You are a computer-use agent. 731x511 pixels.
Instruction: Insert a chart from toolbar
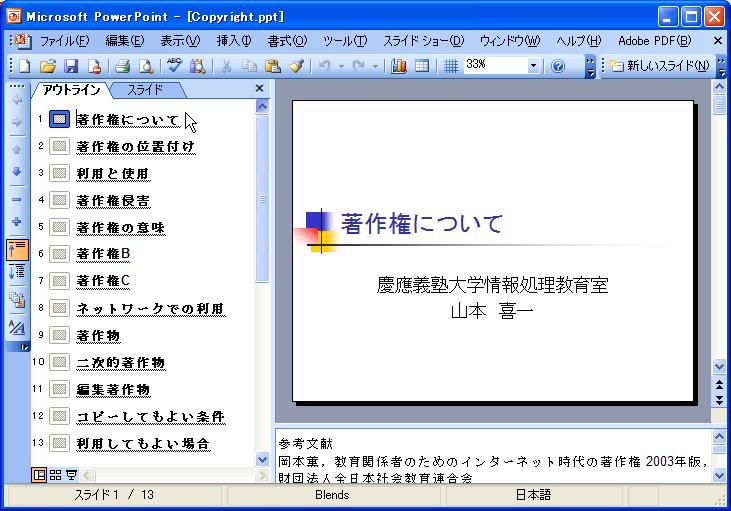pos(399,66)
